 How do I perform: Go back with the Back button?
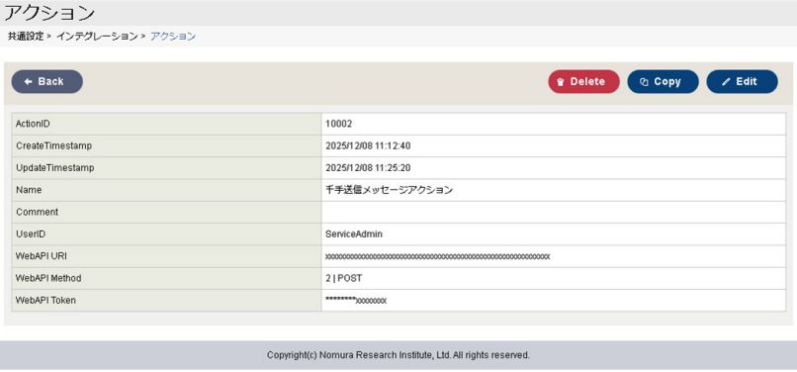47,82
